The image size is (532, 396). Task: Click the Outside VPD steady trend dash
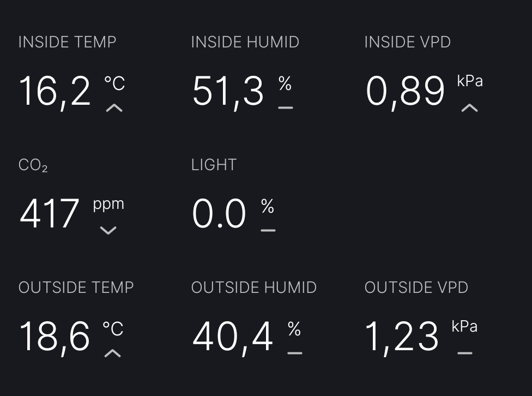coord(464,353)
